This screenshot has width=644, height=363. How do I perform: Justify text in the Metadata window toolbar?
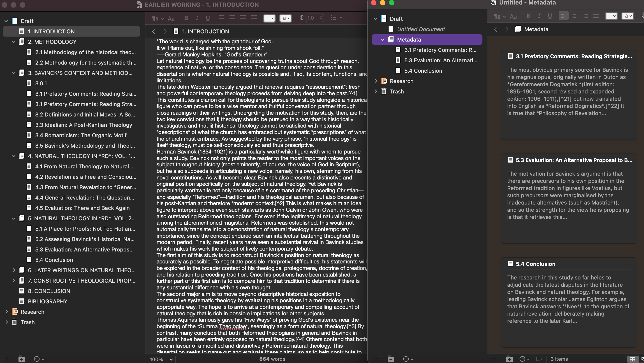point(596,16)
